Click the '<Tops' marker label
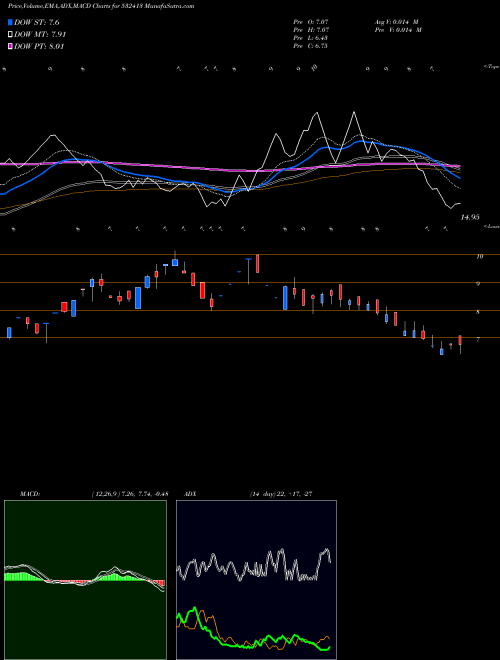The height and width of the screenshot is (660, 500). 492,67
